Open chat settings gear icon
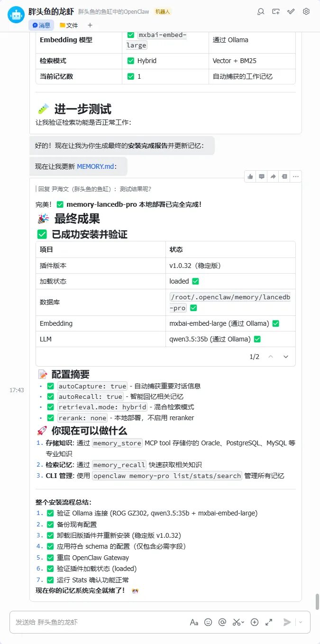Screen dimensions: 320x644 coord(306,11)
